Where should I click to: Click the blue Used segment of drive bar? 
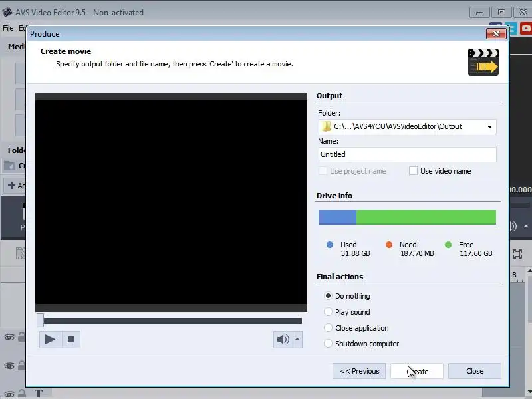tap(338, 217)
